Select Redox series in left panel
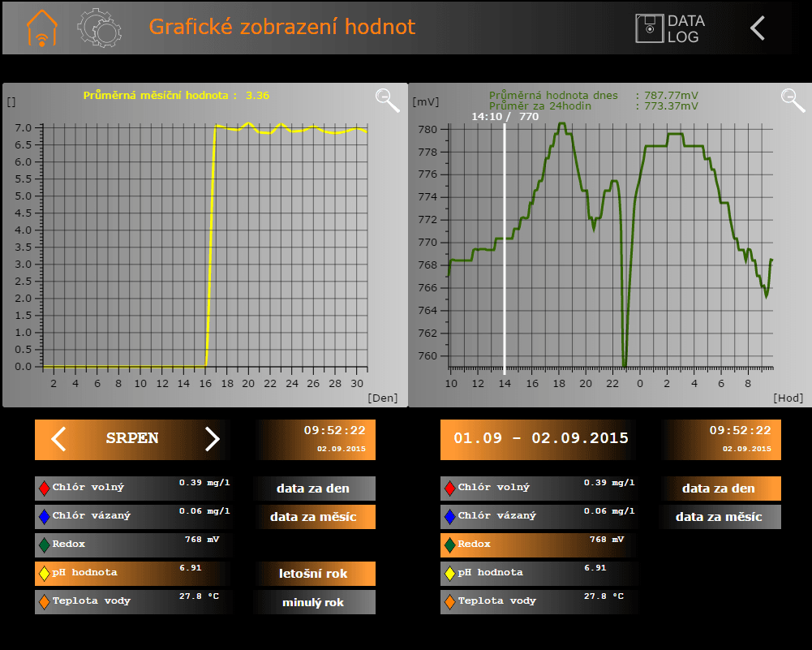The width and height of the screenshot is (812, 650). pyautogui.click(x=132, y=545)
